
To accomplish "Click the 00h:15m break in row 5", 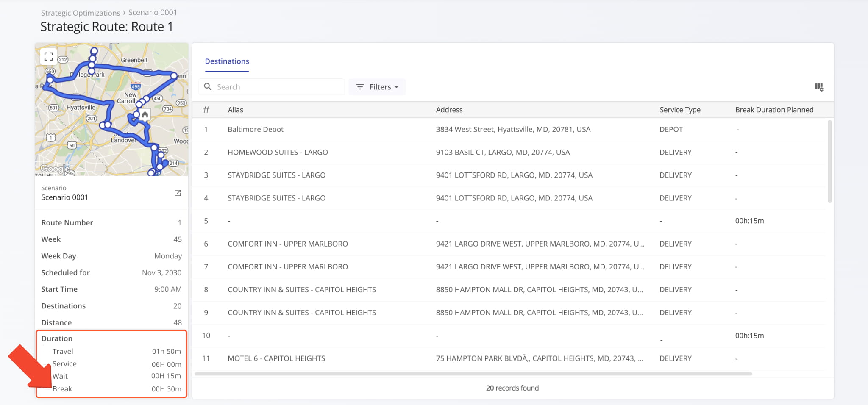I will tap(749, 221).
